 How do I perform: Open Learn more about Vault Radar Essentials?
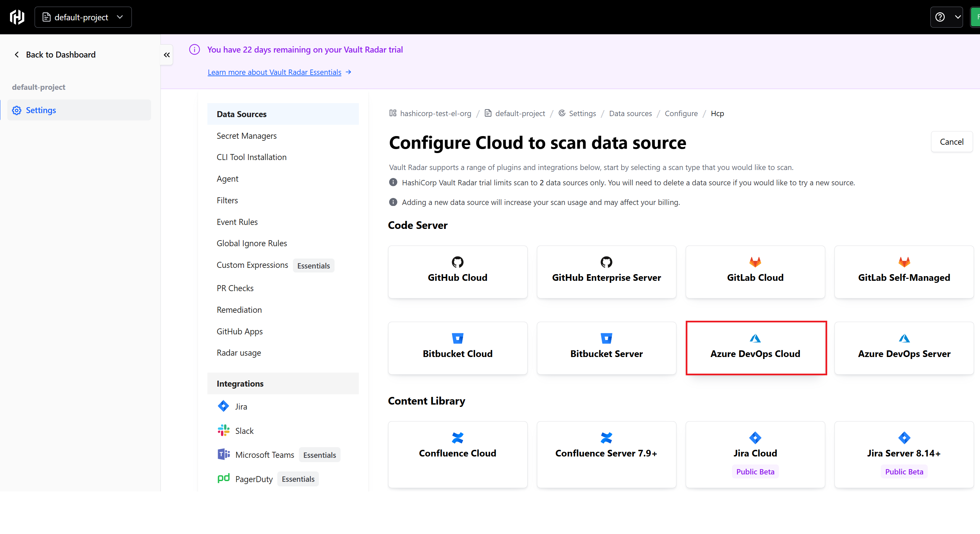274,72
